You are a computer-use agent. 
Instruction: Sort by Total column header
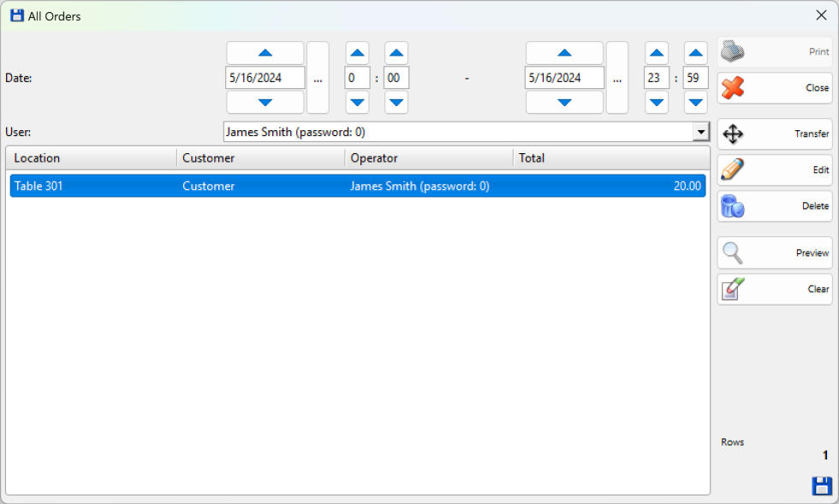click(611, 158)
